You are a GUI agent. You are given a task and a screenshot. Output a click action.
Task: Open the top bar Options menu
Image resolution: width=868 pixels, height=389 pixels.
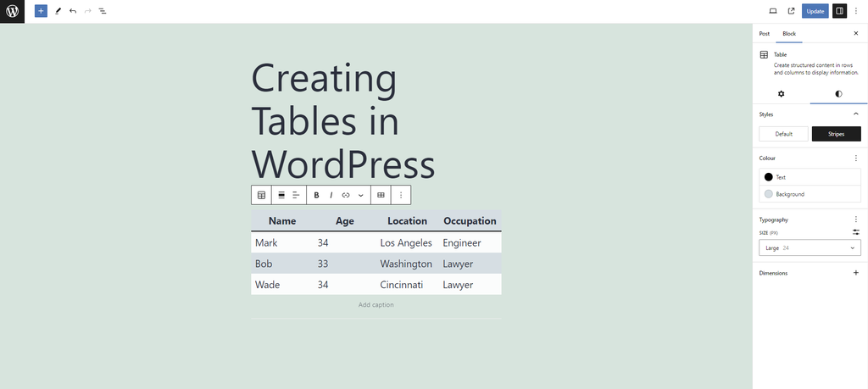click(856, 11)
